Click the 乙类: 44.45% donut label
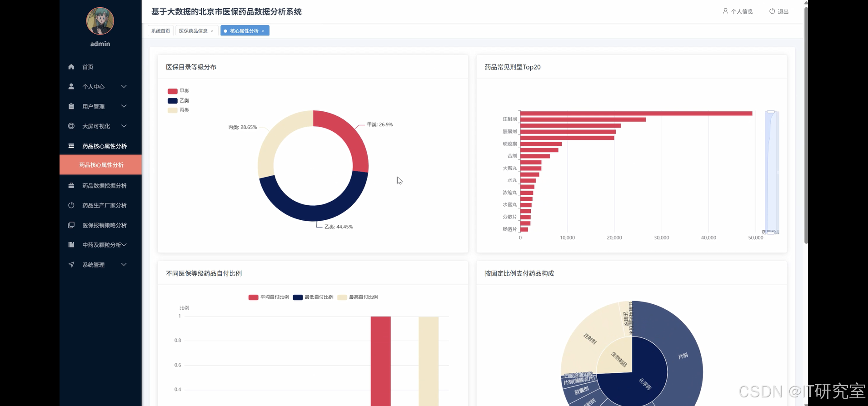Screen dimensions: 868x406 coord(339,227)
